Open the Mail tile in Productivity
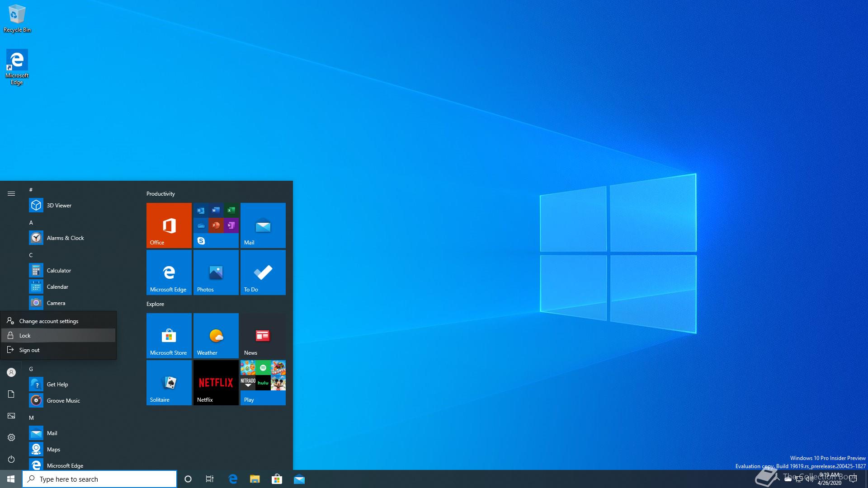The width and height of the screenshot is (868, 488). 263,225
